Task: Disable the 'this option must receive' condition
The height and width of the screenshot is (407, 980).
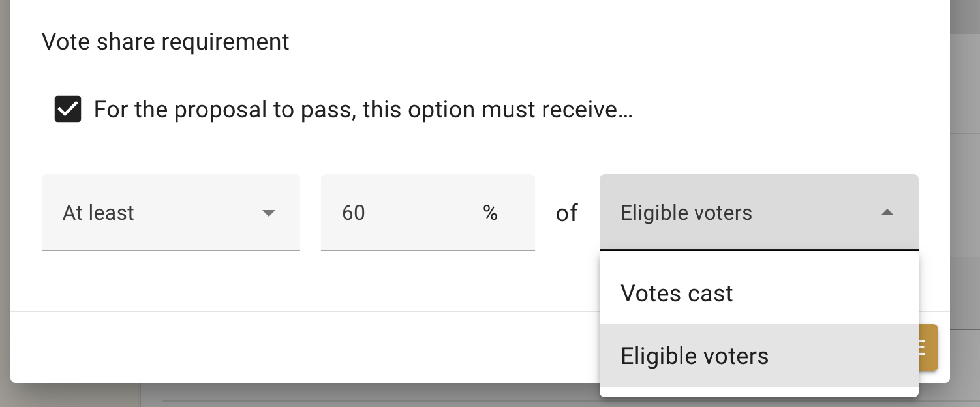Action: 67,109
